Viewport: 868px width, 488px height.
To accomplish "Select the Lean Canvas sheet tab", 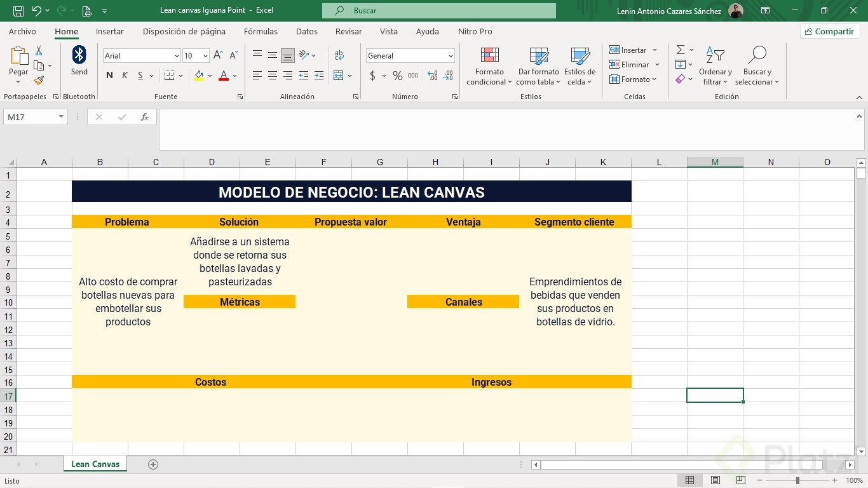I will (95, 464).
